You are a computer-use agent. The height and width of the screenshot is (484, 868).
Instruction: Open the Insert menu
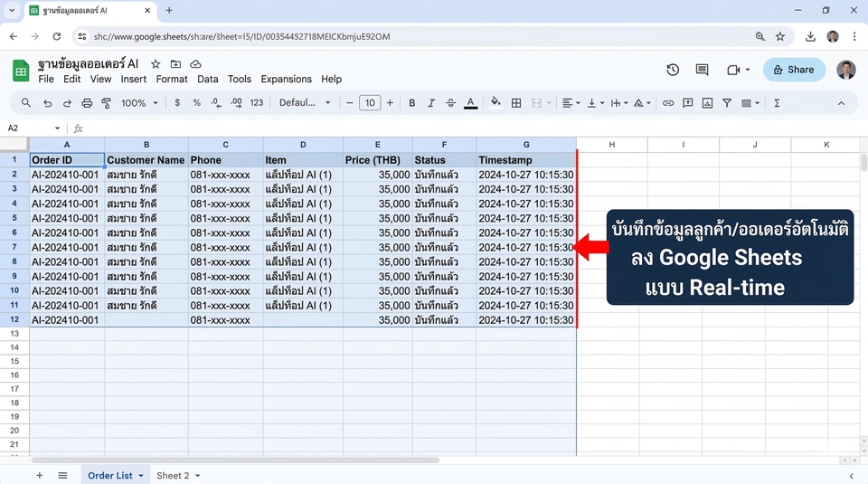(134, 80)
